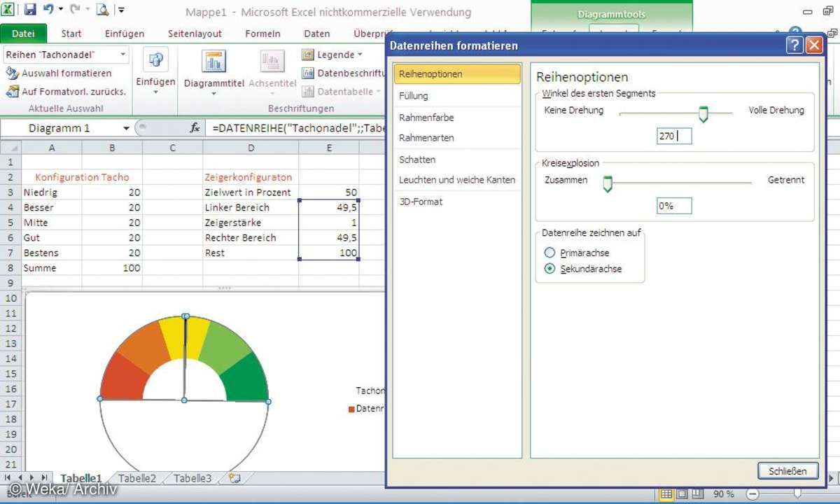Click row header 8
Viewport: 840px width, 504px height.
[x=10, y=268]
